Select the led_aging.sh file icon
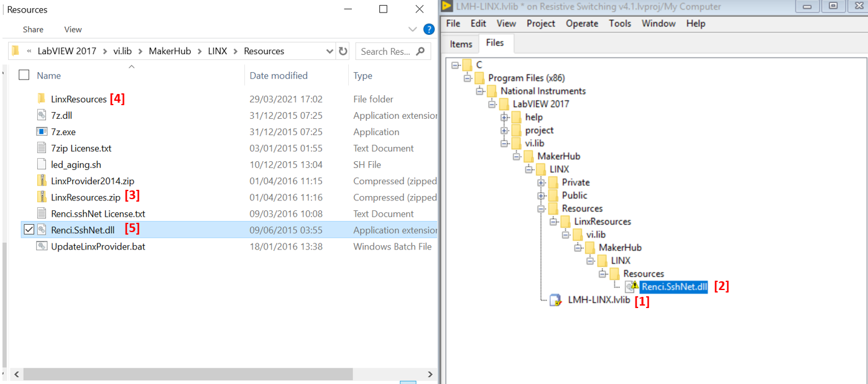 (42, 164)
